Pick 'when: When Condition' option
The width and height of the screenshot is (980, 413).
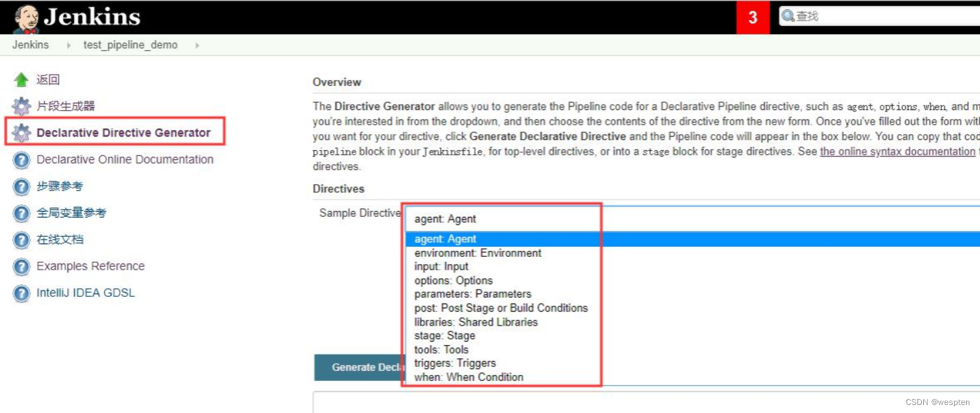tap(469, 377)
